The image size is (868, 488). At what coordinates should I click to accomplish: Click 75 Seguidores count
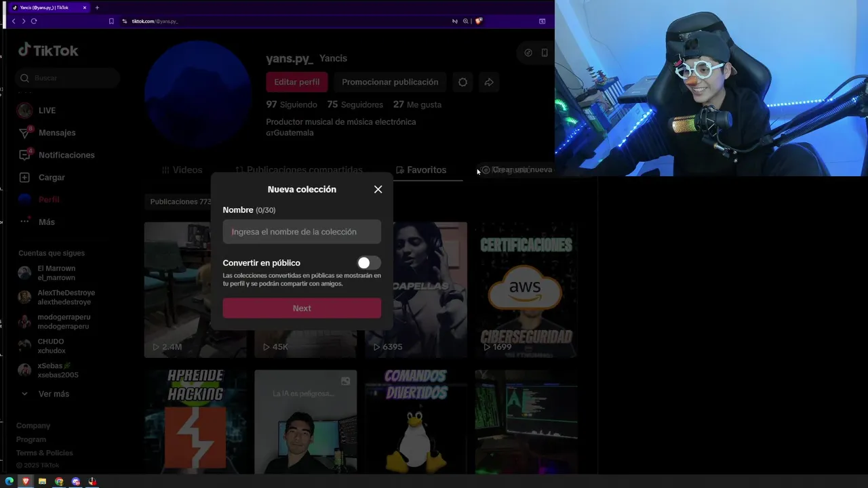tap(355, 104)
